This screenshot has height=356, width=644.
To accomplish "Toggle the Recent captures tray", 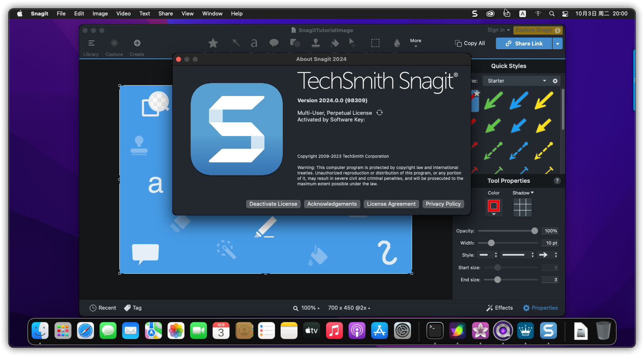I will (103, 308).
